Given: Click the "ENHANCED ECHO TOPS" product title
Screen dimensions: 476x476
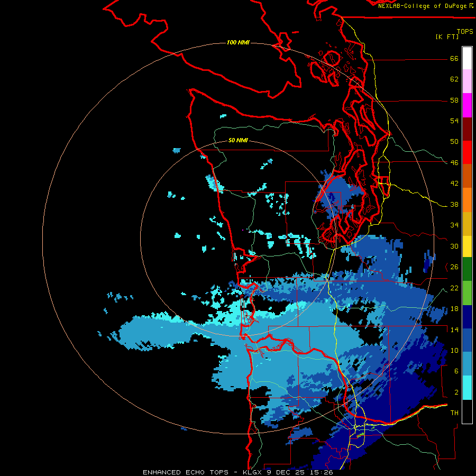Looking at the screenshot, I should 186,472.
